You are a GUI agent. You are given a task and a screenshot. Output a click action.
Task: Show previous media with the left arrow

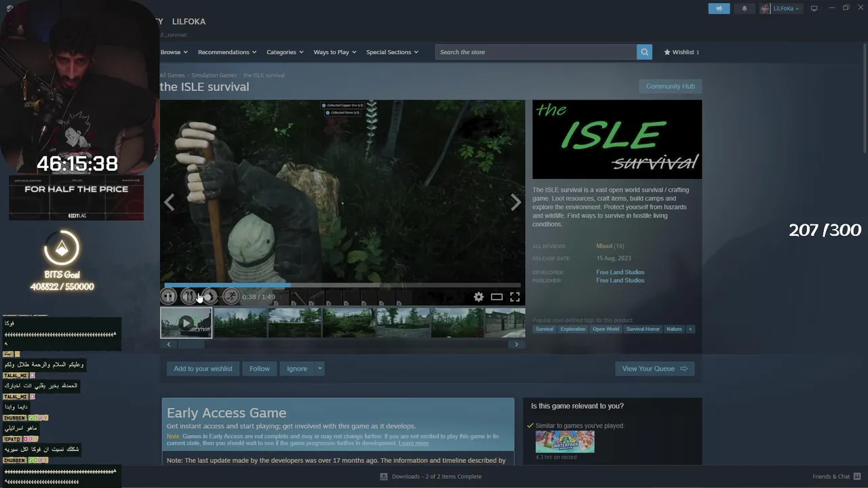pos(169,202)
